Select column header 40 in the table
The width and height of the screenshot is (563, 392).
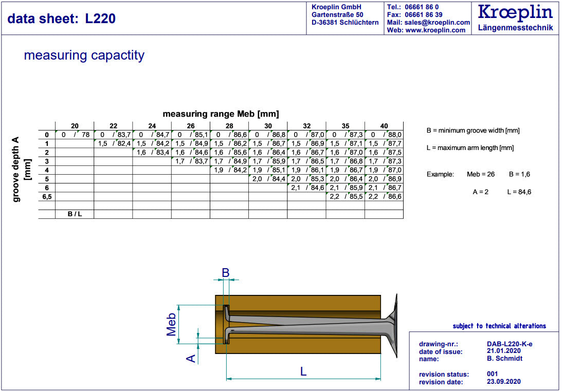tap(384, 126)
